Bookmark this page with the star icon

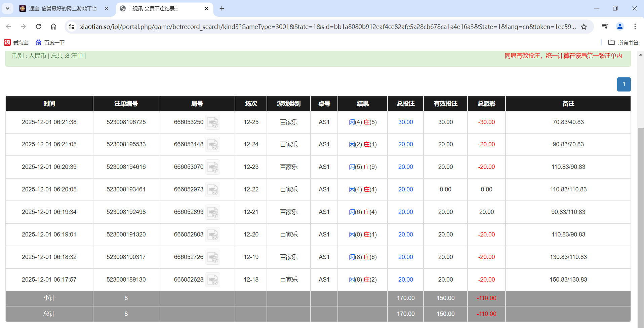[584, 27]
